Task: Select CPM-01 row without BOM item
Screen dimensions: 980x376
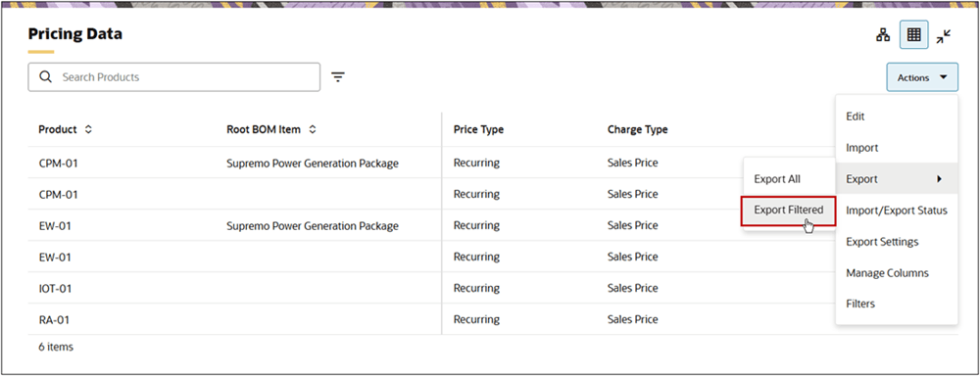Action: [58, 195]
